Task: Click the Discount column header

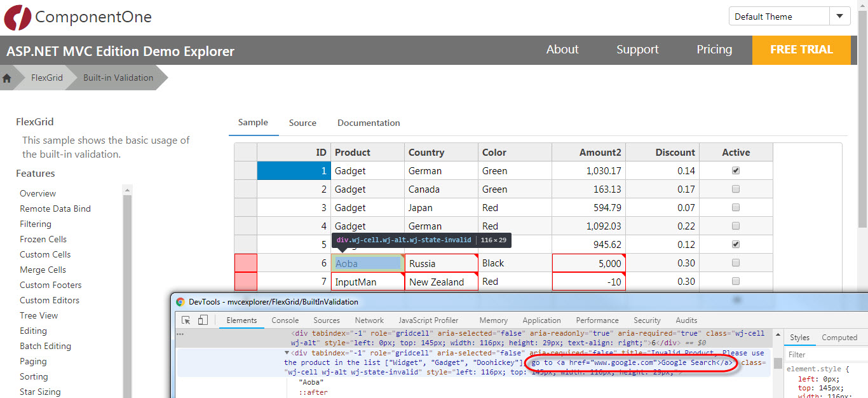Action: point(662,152)
